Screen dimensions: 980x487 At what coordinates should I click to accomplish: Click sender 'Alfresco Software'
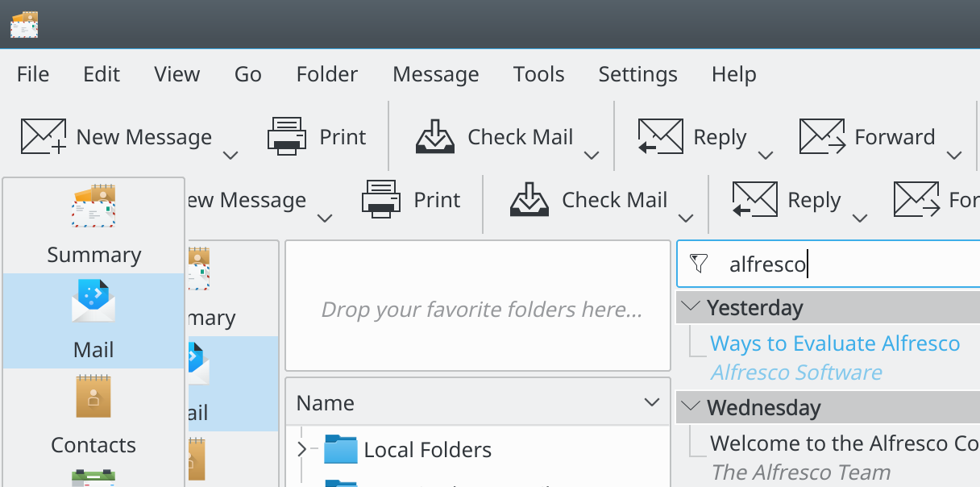796,373
